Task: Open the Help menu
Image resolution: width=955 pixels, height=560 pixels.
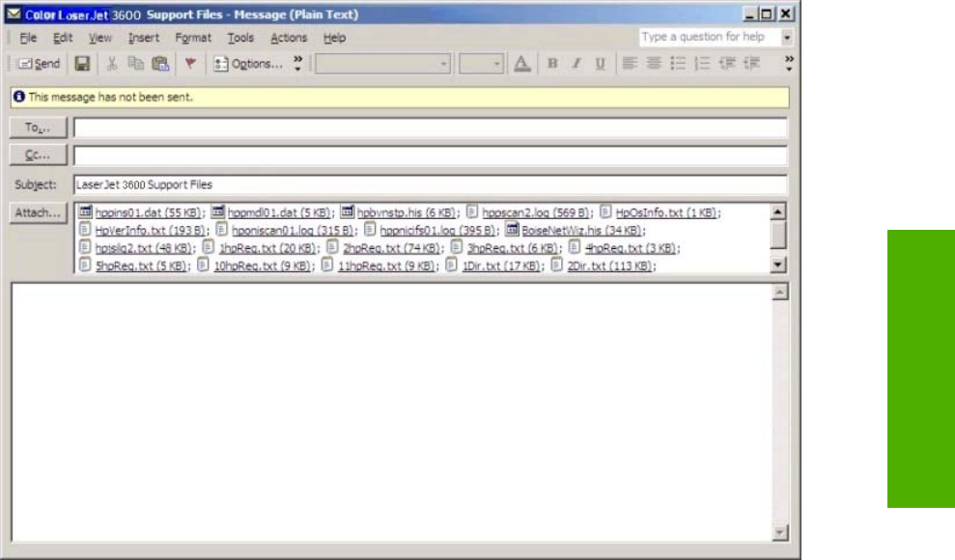Action: [x=334, y=38]
